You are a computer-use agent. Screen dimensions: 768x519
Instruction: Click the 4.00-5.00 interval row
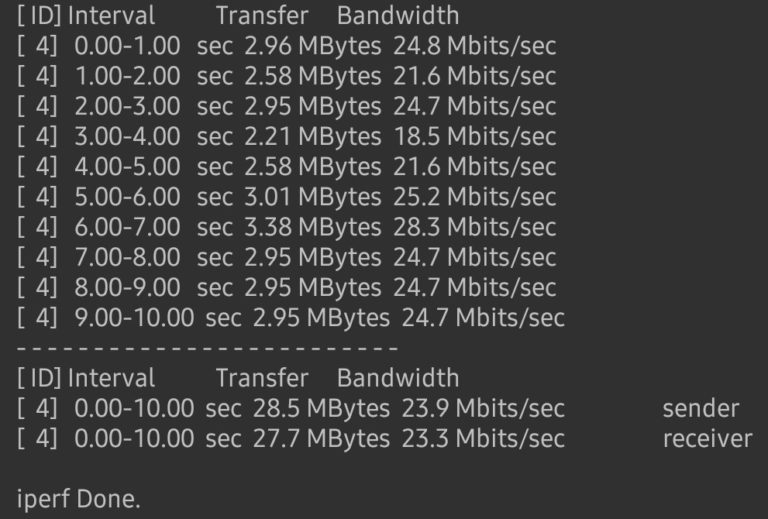pos(287,167)
